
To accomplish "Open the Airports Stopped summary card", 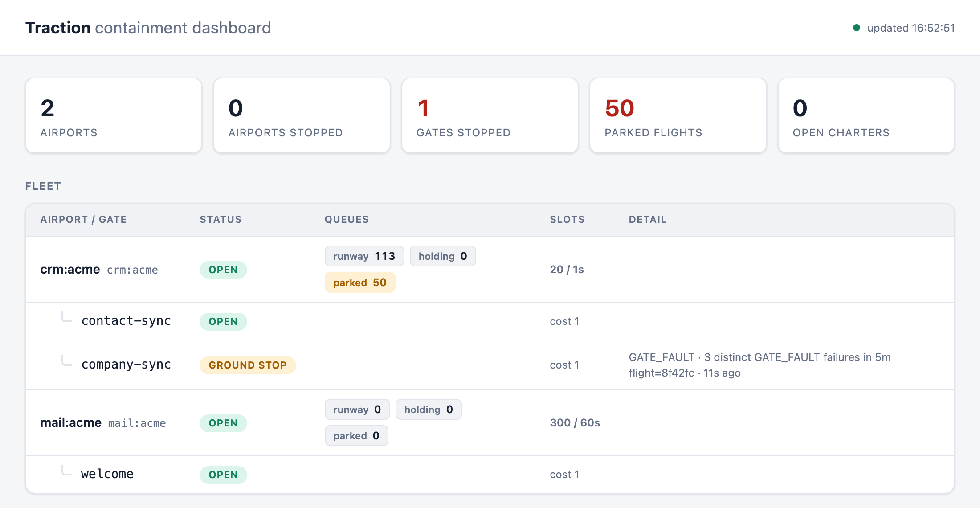I will point(302,115).
